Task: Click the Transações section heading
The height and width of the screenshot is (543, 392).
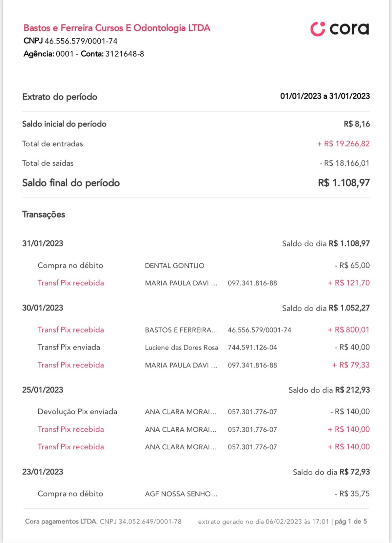Action: pyautogui.click(x=44, y=214)
